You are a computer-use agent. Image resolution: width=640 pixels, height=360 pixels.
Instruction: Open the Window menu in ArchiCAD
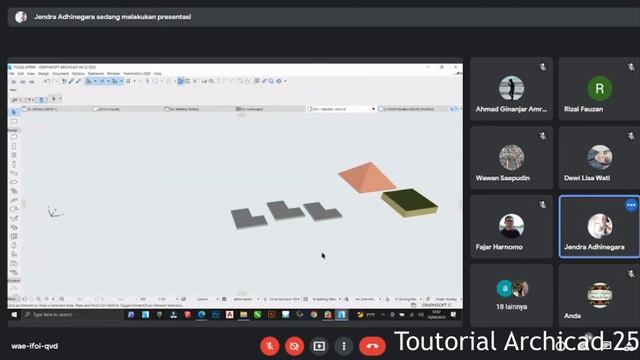113,74
